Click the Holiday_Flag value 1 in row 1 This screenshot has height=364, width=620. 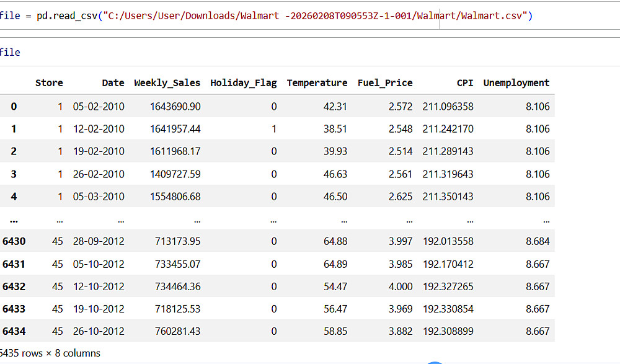pyautogui.click(x=273, y=129)
